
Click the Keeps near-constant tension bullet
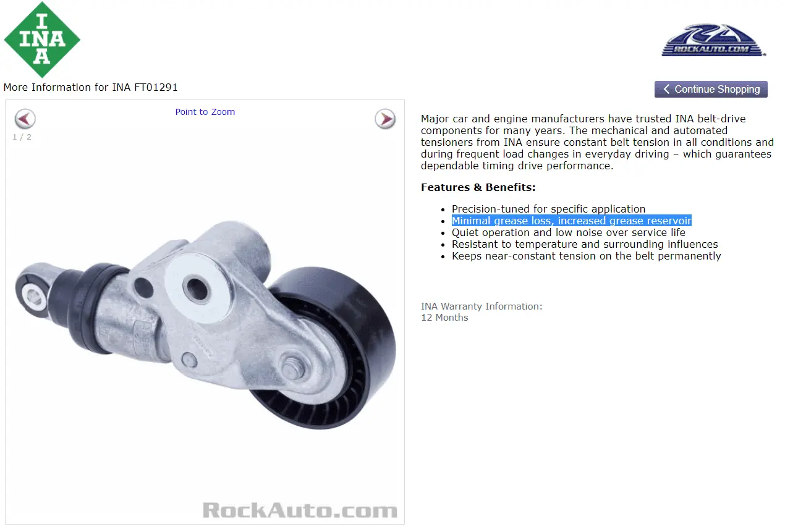point(586,256)
